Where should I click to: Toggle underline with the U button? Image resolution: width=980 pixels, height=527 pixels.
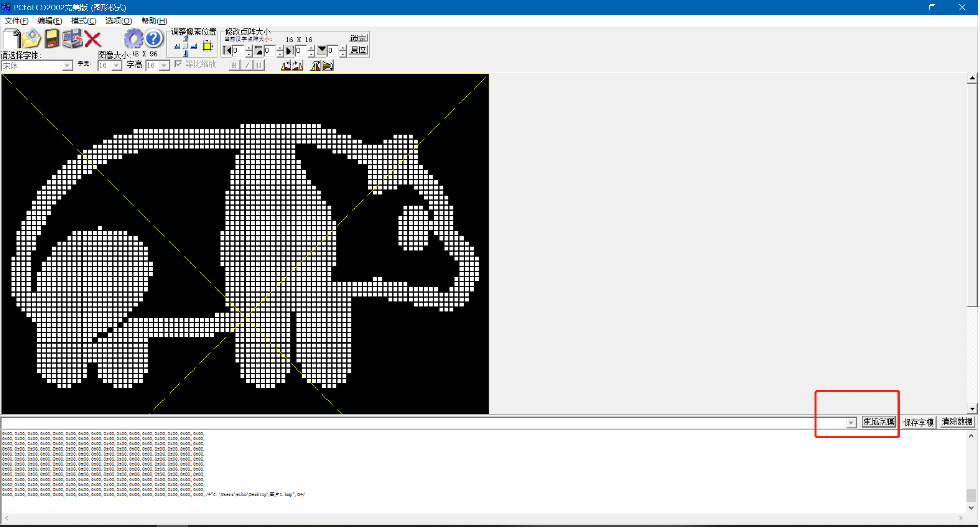(x=259, y=65)
